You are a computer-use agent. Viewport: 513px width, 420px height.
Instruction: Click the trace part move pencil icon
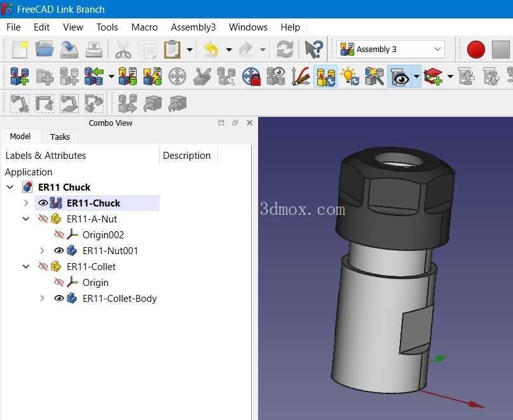[x=301, y=76]
